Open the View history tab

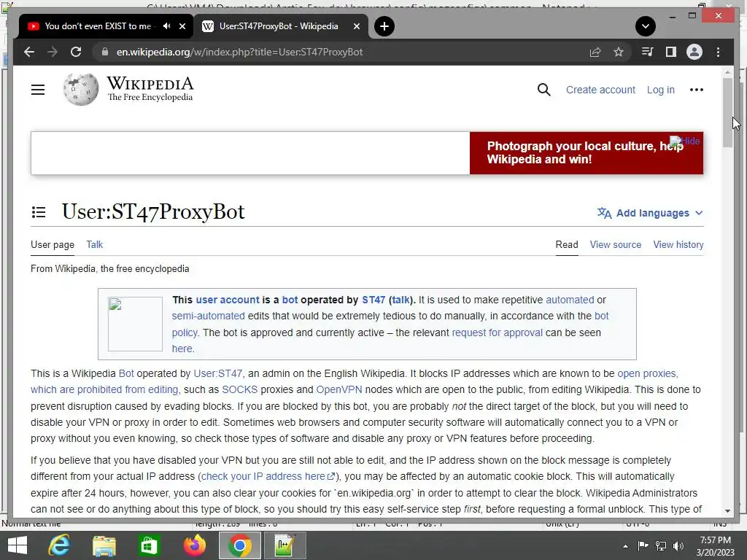[678, 244]
